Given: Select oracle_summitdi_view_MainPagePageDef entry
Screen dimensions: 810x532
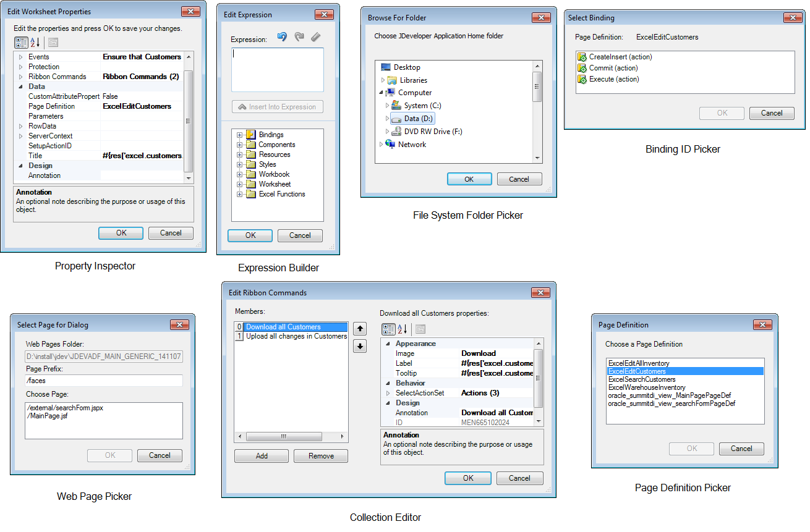Looking at the screenshot, I should click(x=670, y=395).
